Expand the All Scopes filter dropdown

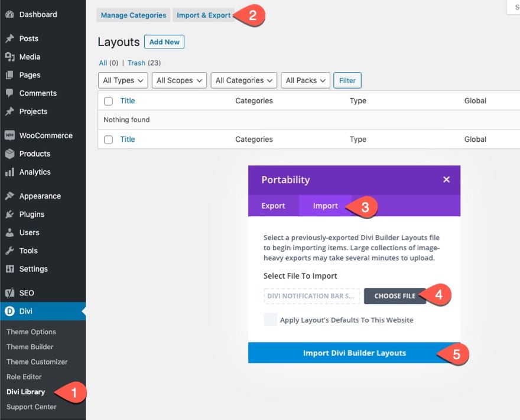pos(178,80)
